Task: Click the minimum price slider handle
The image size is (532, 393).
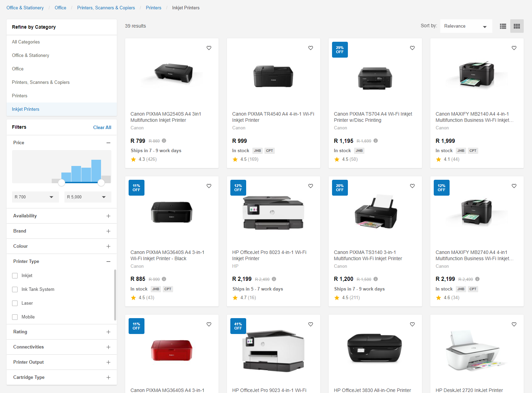Action: pos(61,183)
